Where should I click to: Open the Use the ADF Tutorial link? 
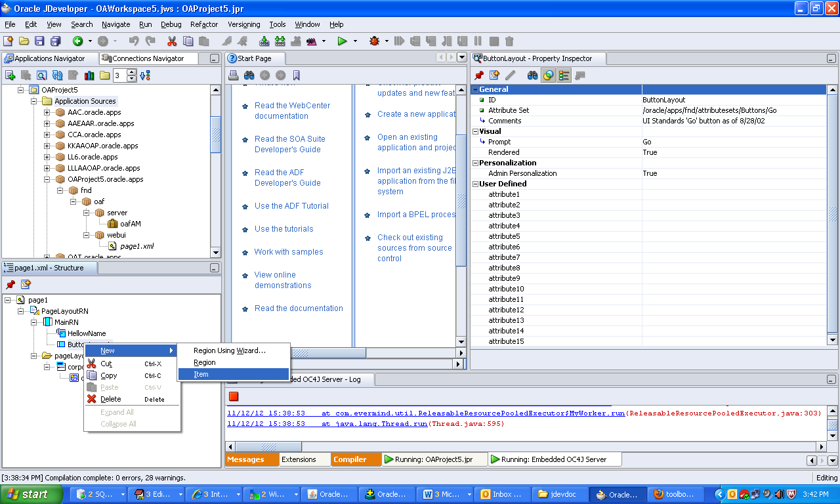pos(291,206)
